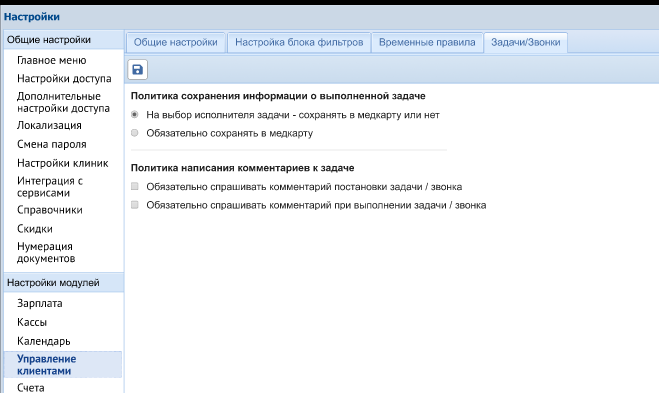Open 'Скидки' sidebar item
The image size is (659, 393).
(35, 229)
